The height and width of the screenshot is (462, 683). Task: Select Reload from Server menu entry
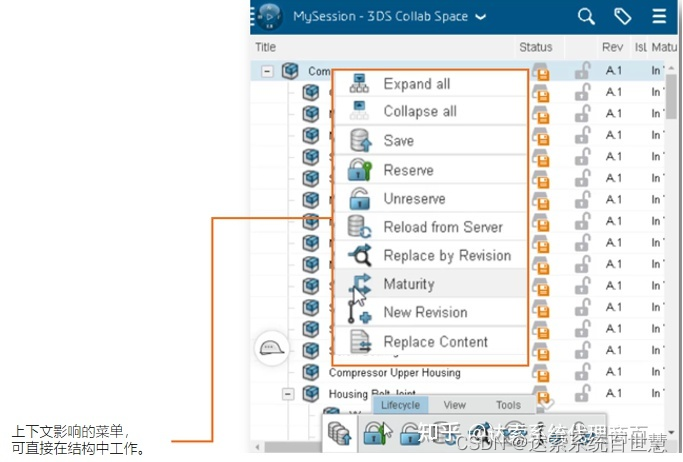click(x=430, y=227)
